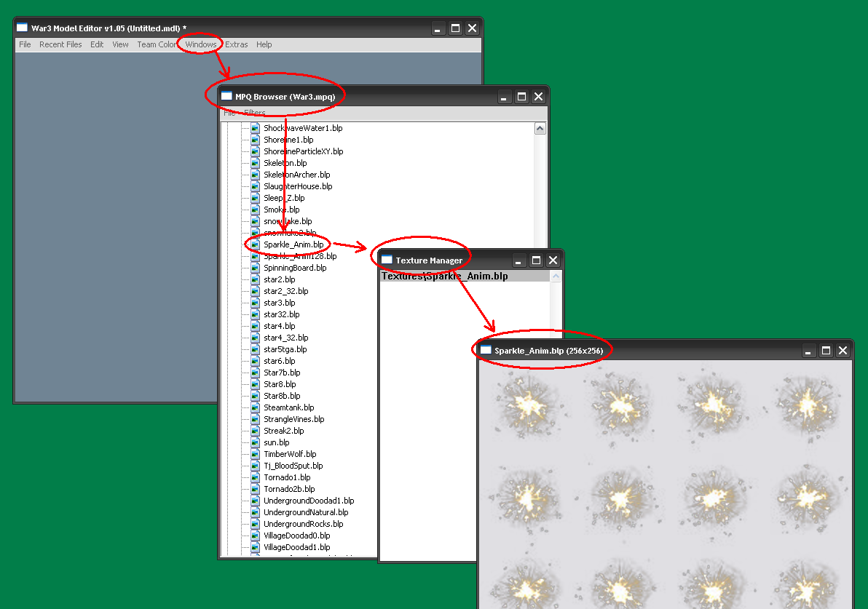Click the Star8.blp file icon
The width and height of the screenshot is (868, 609).
255,383
